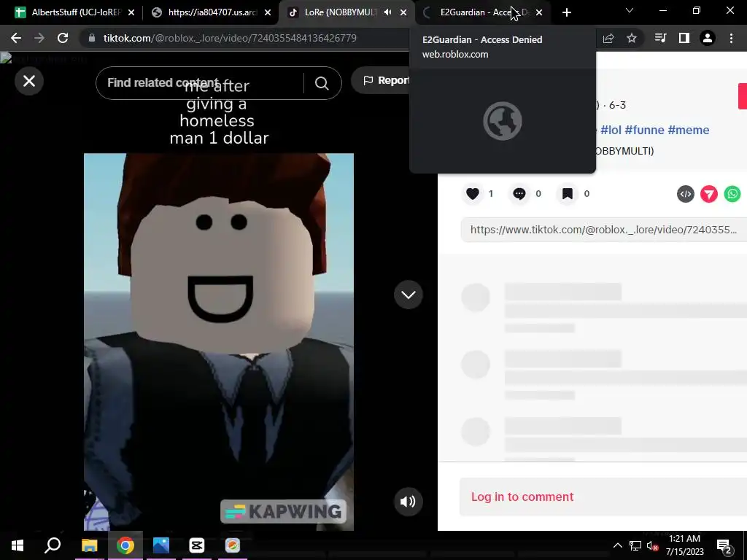Viewport: 747px width, 560px height.
Task: Open the Chrome profile icon
Action: (x=708, y=38)
